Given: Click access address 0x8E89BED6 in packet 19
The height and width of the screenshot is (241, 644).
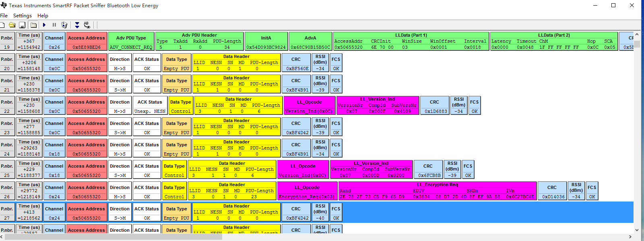Looking at the screenshot, I should tap(87, 47).
